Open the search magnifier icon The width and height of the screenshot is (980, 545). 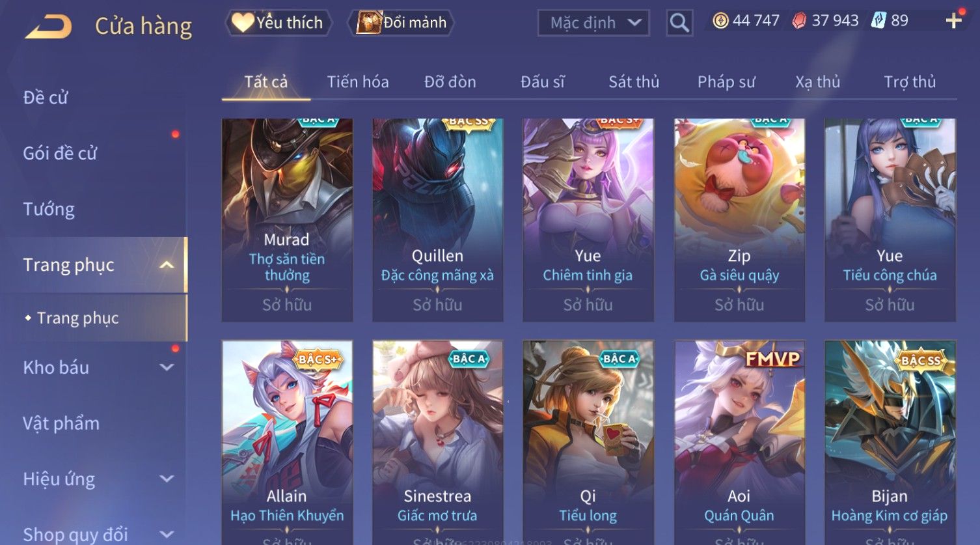pos(679,23)
